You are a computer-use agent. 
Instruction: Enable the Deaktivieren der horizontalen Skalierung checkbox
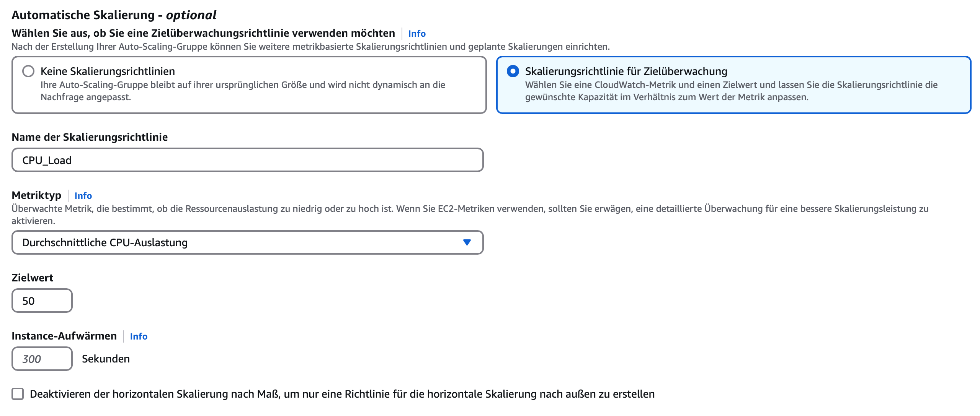(18, 394)
